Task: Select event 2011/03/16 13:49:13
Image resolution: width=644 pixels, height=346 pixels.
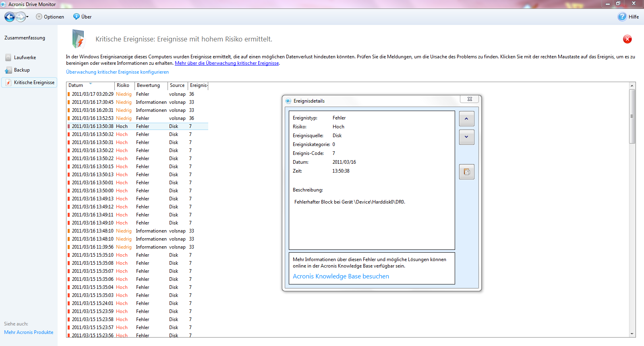Action: 137,199
